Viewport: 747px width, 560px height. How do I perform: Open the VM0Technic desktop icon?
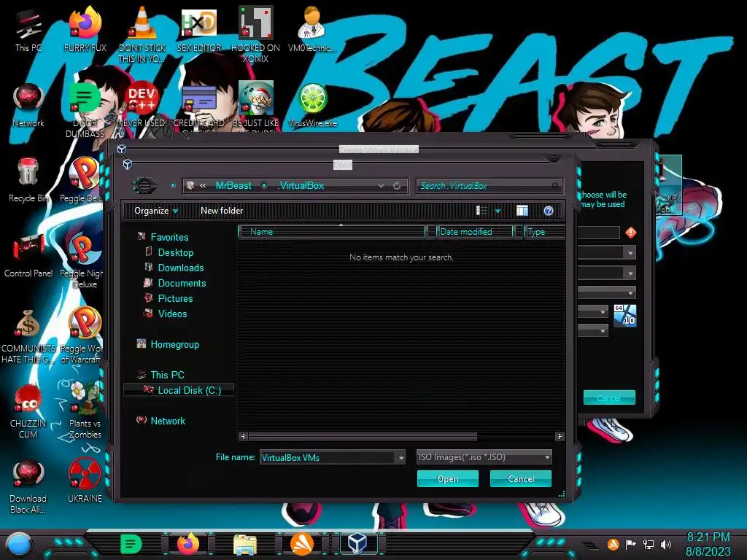[312, 29]
